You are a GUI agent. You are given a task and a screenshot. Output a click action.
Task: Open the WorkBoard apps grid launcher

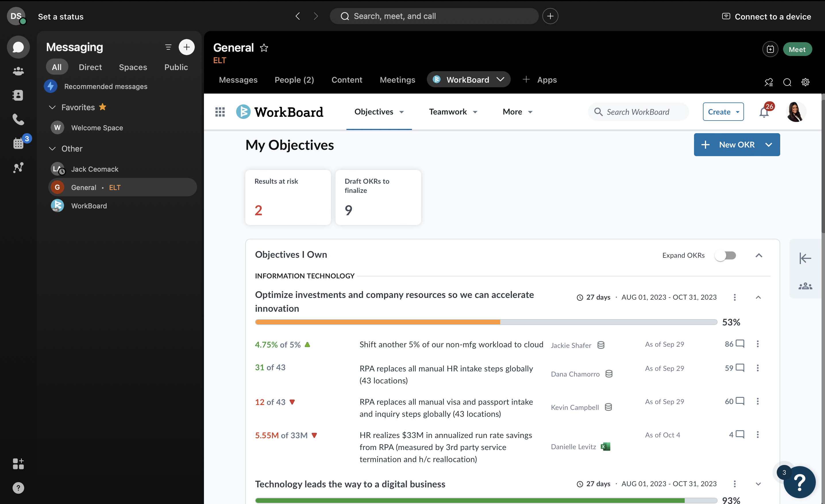tap(220, 112)
